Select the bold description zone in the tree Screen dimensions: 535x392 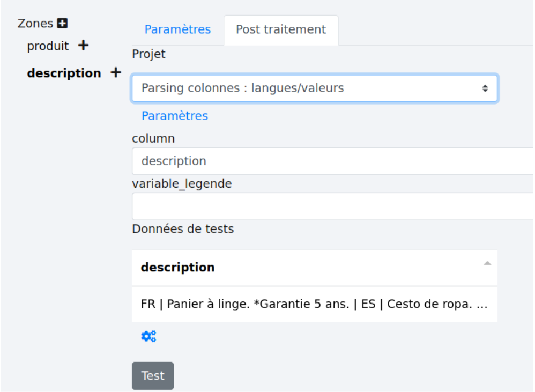(64, 73)
